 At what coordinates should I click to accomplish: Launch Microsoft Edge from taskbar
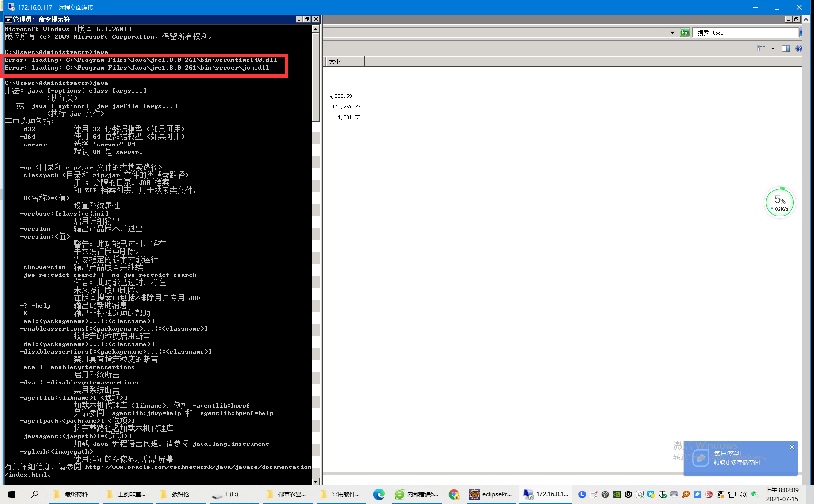pyautogui.click(x=379, y=494)
